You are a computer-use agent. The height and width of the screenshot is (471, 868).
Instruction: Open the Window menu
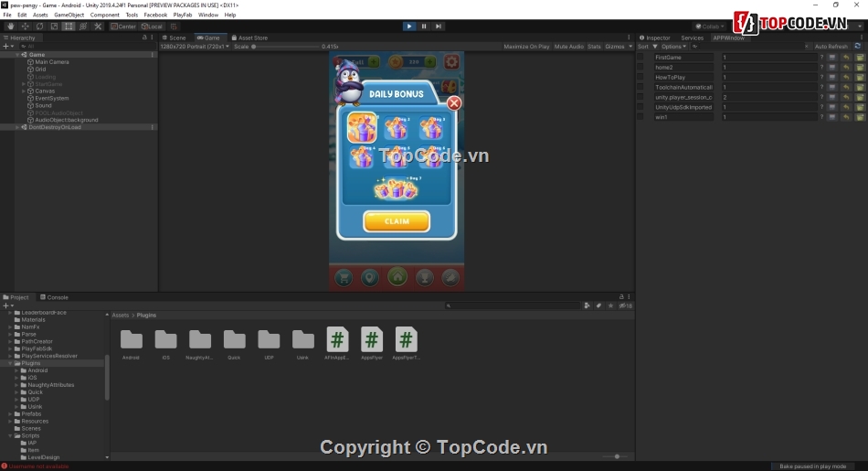(x=208, y=15)
